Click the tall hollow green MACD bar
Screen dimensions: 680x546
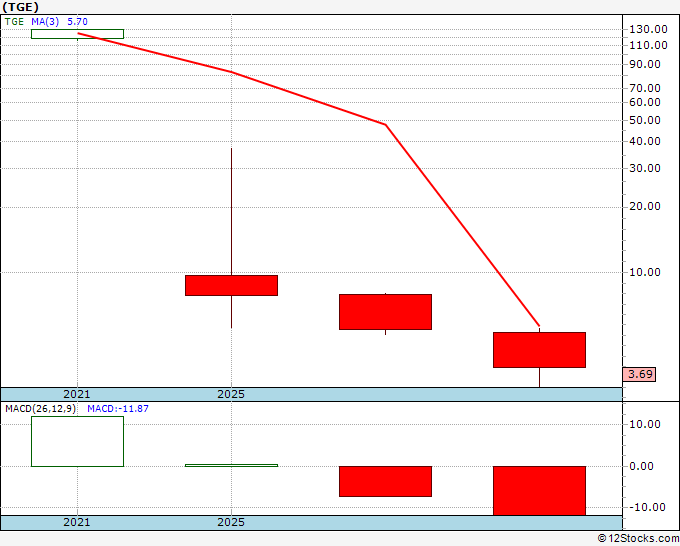point(77,441)
